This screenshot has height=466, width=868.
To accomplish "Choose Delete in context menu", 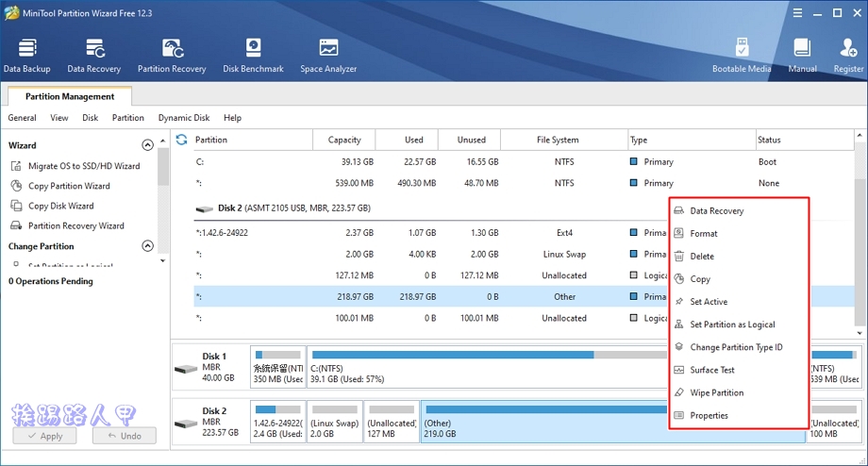I will (739, 257).
